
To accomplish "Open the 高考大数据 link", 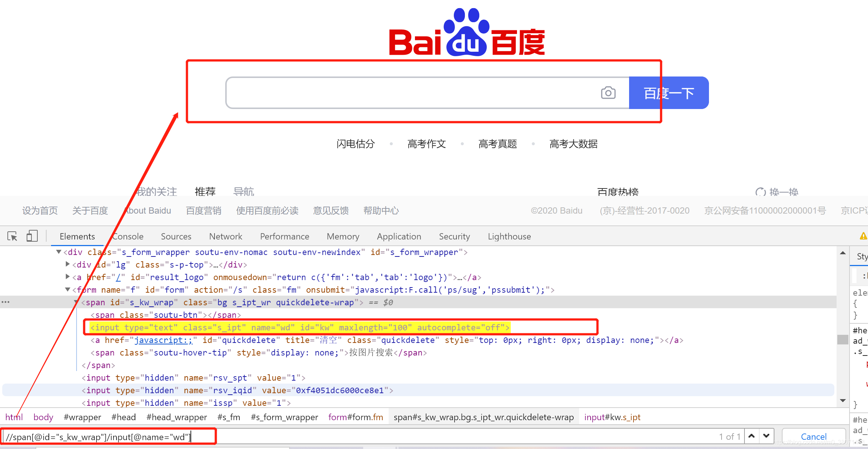I will point(573,144).
